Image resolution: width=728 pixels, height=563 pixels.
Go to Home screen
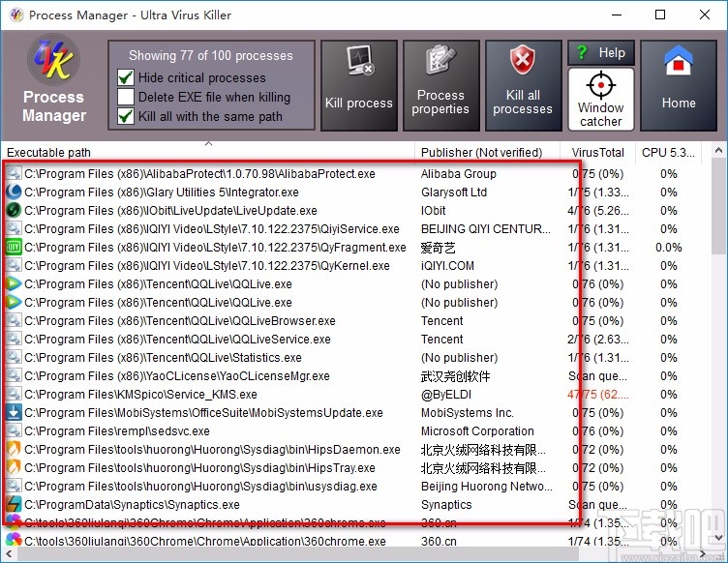[679, 85]
